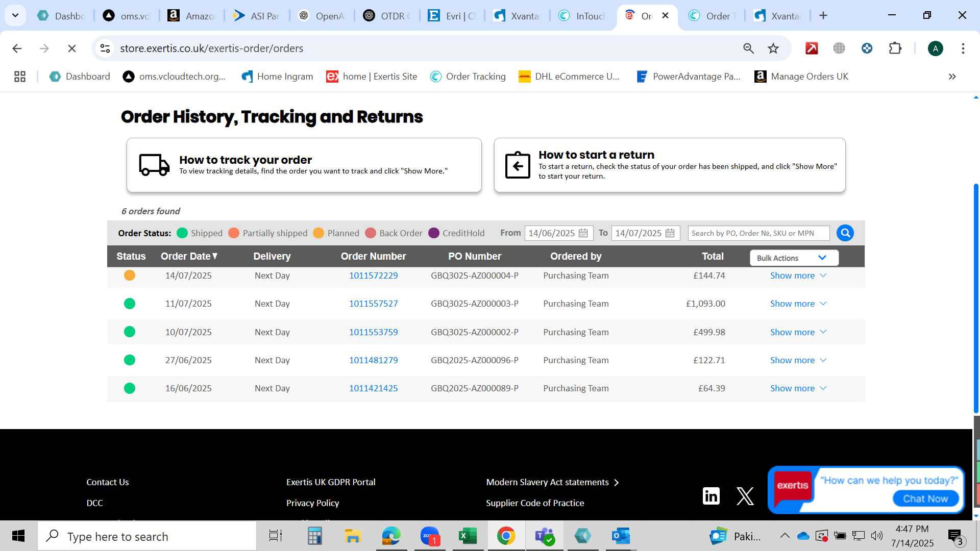Open Excel from the taskbar

[x=468, y=536]
